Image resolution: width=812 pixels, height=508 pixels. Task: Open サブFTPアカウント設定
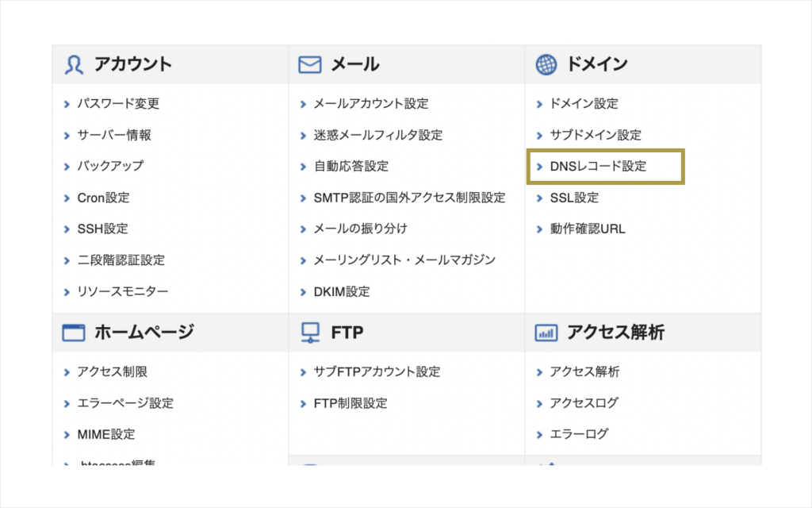pos(377,371)
